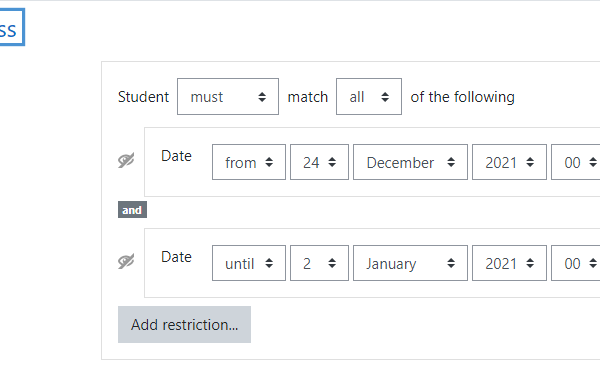Toggle visibility eye for the 'from' date restriction

coord(126,160)
